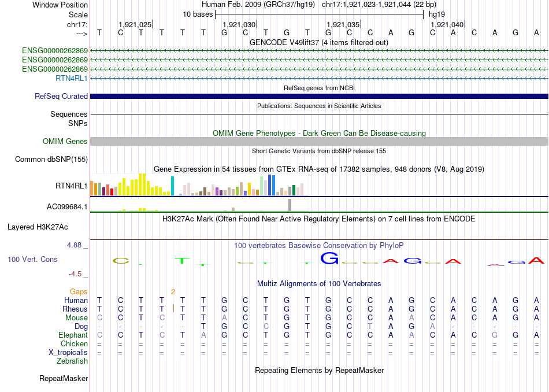
Task: Click the -4.5 PhyloP lower scale value
Action: coord(75,274)
